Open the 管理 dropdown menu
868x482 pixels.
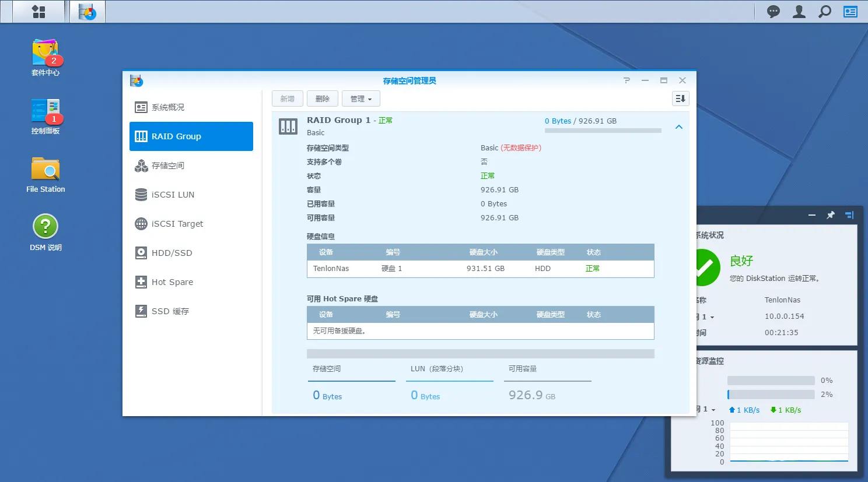(360, 98)
